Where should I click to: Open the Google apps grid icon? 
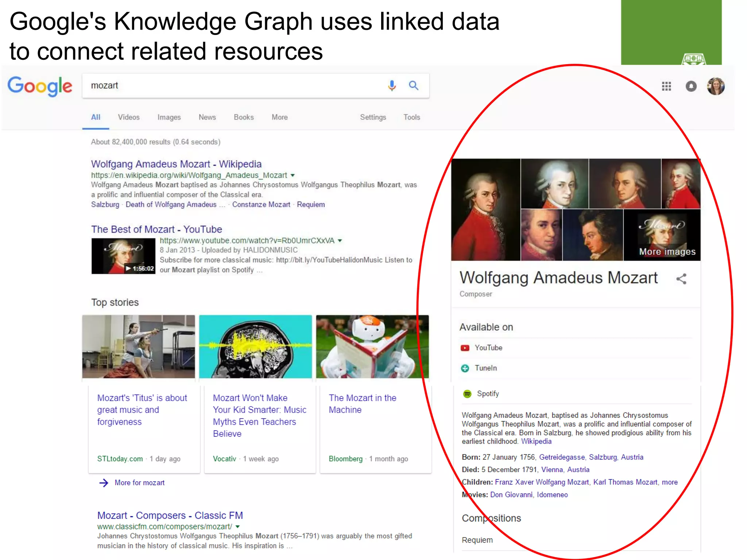pyautogui.click(x=666, y=86)
